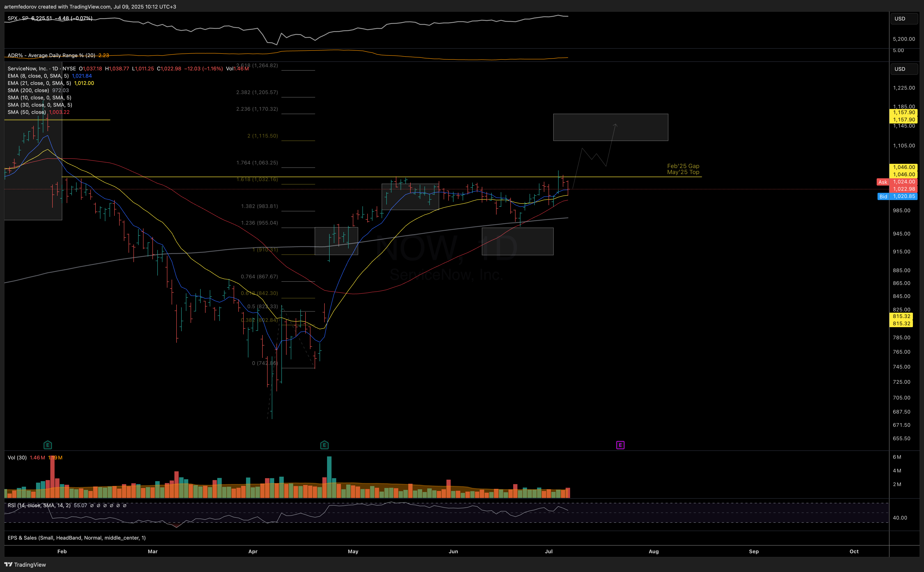Click the EMA 8 value 1,021.84
This screenshot has height=572, width=924.
(x=82, y=76)
